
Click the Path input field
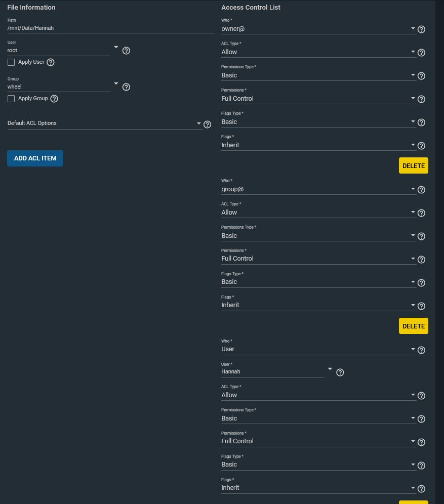[x=110, y=28]
